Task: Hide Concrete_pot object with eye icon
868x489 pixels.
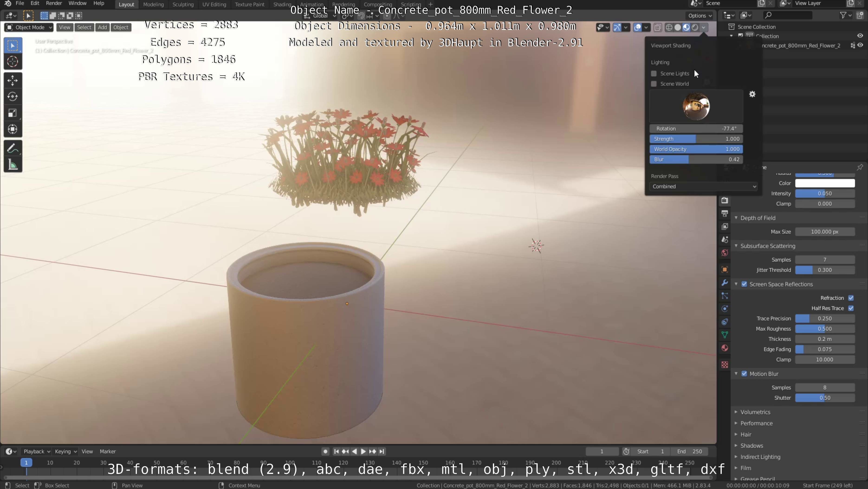Action: click(860, 45)
